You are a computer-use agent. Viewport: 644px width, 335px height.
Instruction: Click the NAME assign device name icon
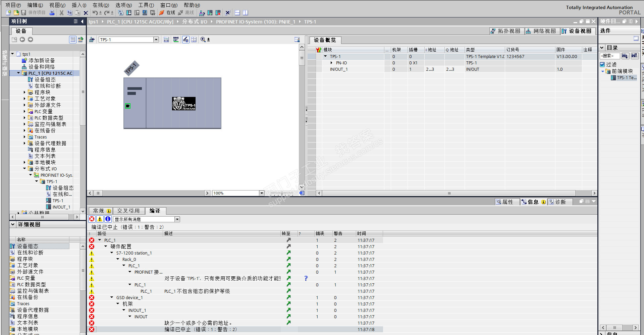pyautogui.click(x=176, y=40)
